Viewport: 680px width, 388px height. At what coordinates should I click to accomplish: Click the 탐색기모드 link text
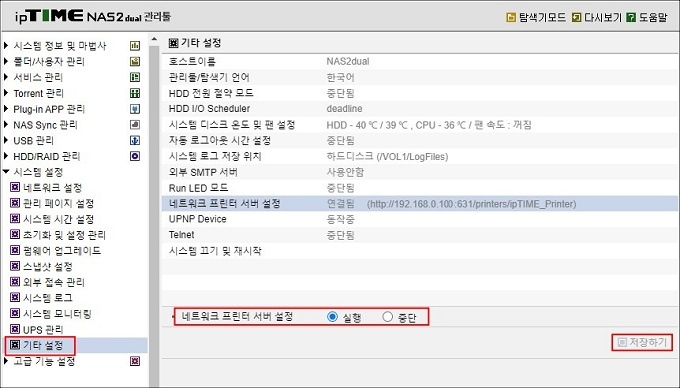(x=543, y=17)
